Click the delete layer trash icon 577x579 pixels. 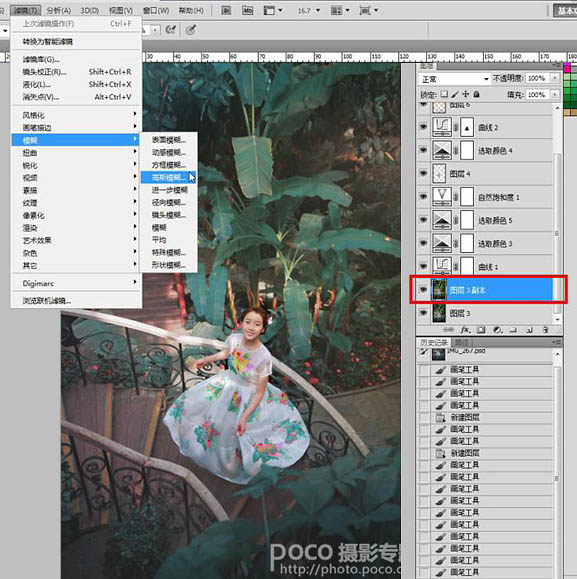click(x=545, y=330)
